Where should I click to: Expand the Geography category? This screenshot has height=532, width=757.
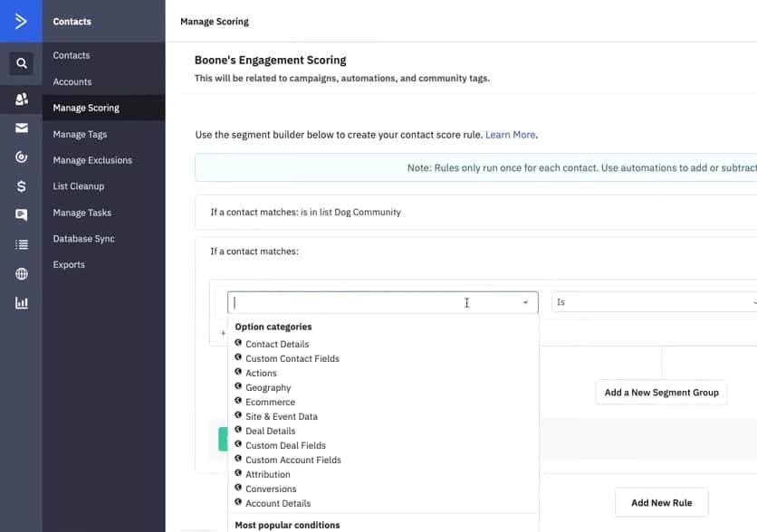[268, 387]
